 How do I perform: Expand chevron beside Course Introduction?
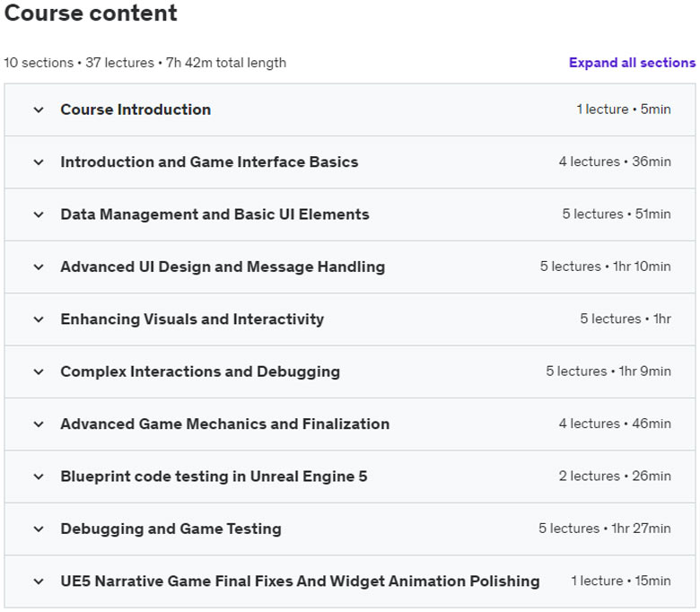pyautogui.click(x=39, y=109)
